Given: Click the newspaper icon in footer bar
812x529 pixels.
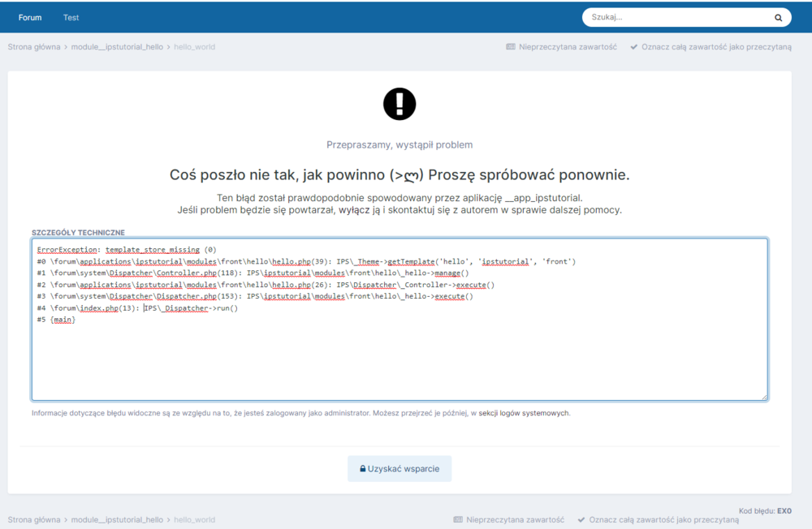Looking at the screenshot, I should click(x=458, y=519).
